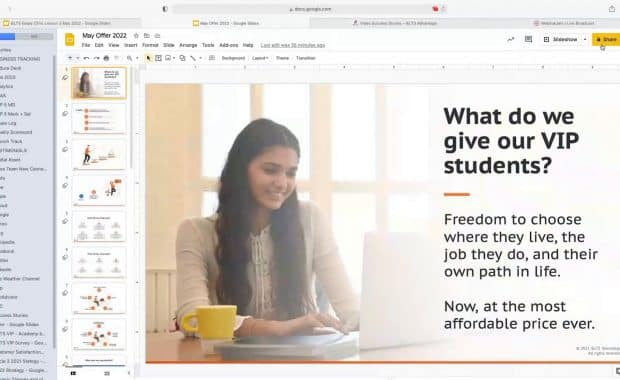Screen dimensions: 620x380
Task: Start the Slideshow presentation
Action: [x=561, y=40]
